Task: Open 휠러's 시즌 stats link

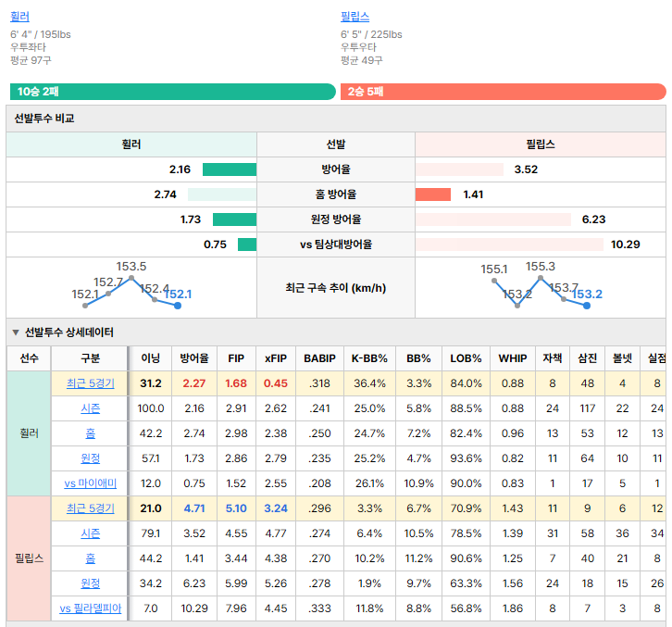Action: click(91, 408)
